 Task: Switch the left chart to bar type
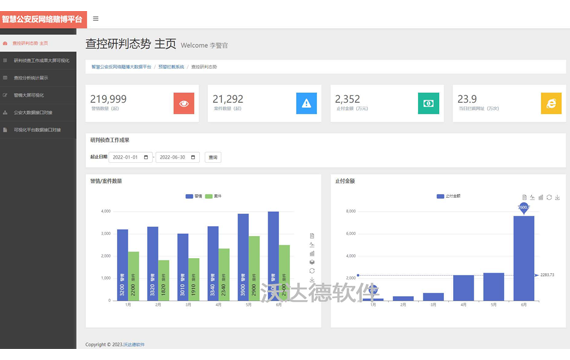(x=312, y=253)
